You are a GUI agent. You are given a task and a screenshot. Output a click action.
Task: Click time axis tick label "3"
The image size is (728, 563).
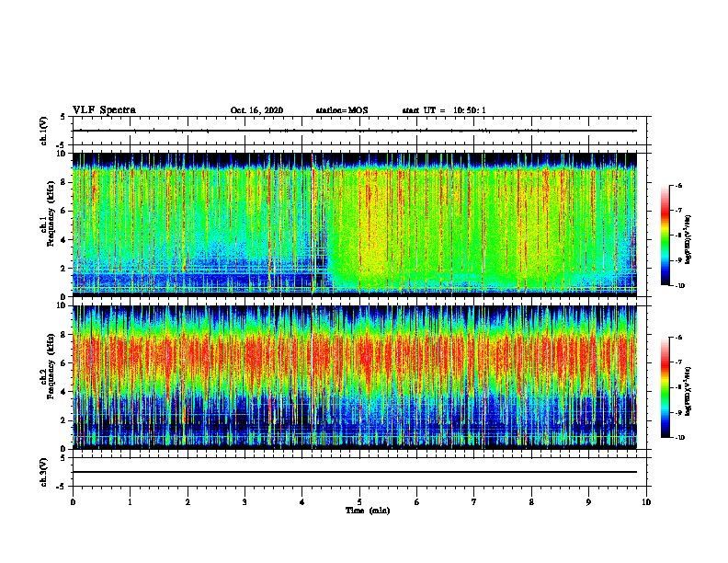pos(245,502)
